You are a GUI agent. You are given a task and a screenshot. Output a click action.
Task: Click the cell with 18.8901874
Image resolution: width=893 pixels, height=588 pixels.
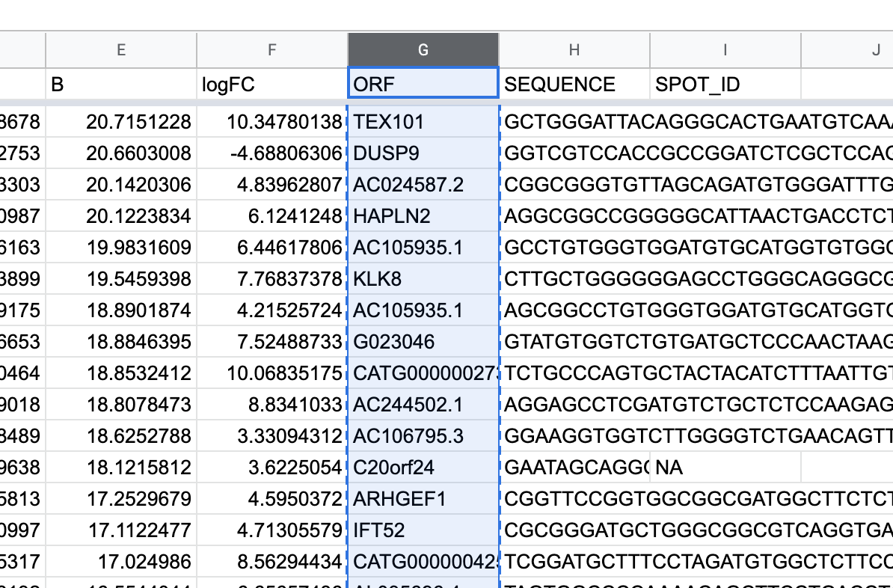(121, 310)
